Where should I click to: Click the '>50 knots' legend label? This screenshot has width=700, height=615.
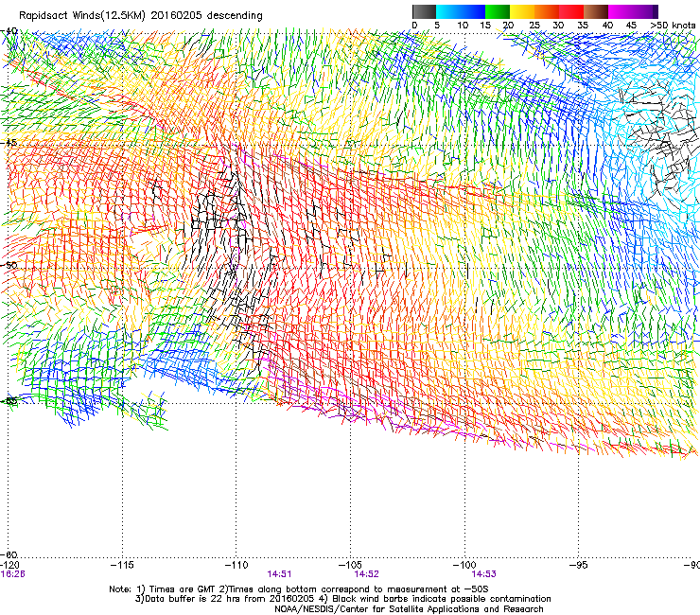674,26
